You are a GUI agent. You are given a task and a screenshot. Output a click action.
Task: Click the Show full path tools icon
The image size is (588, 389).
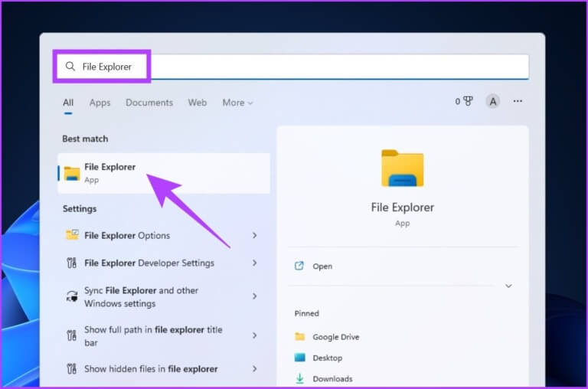(72, 335)
